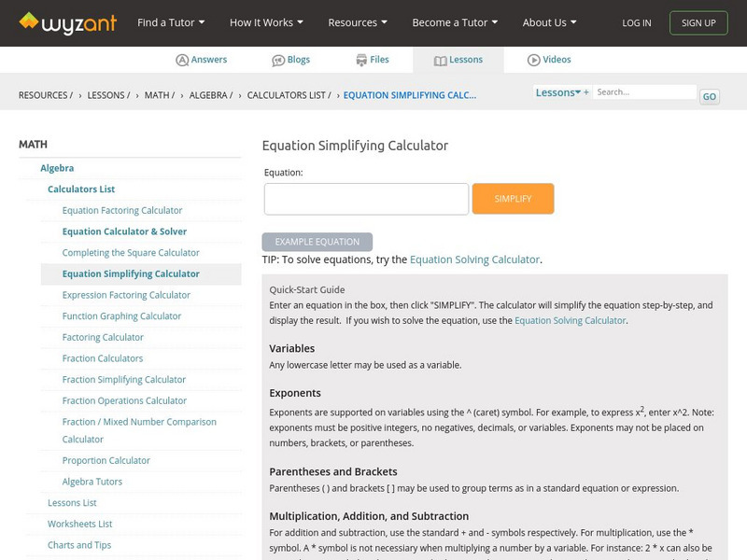Expand the How It Works menu
747x560 pixels.
[267, 22]
